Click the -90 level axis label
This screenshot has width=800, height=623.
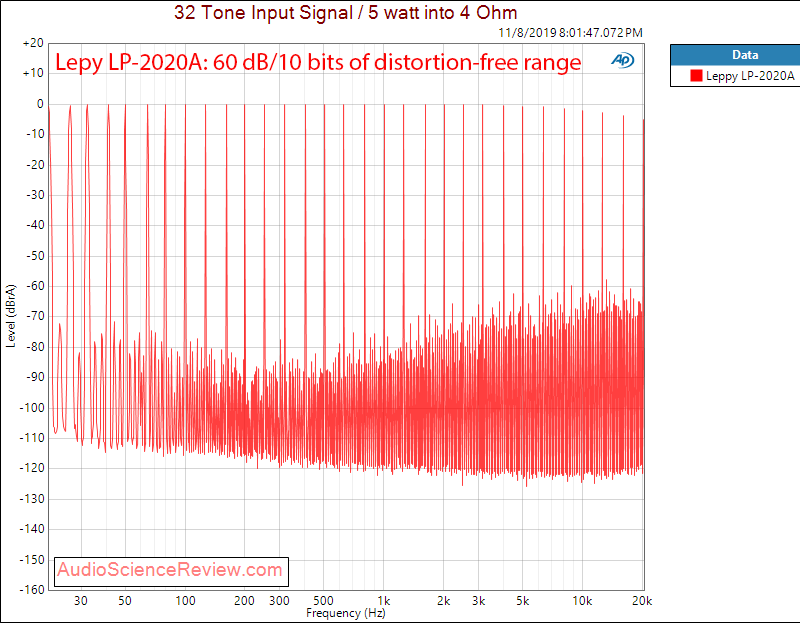click(36, 377)
